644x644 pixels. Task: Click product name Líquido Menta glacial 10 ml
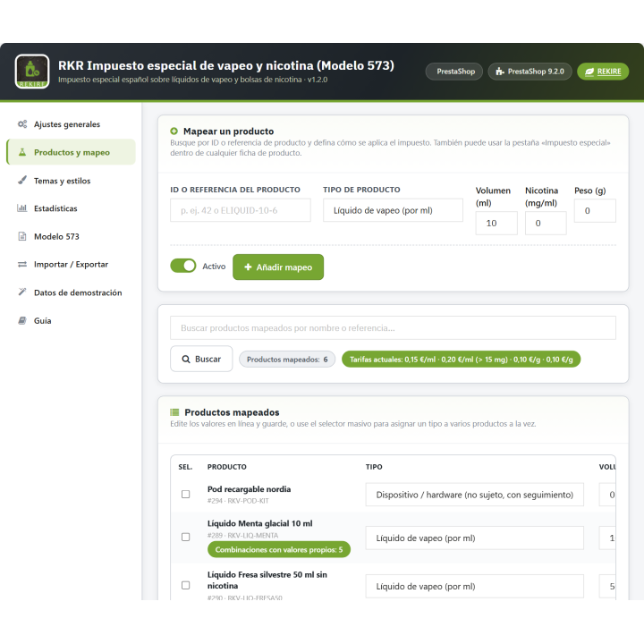[259, 523]
